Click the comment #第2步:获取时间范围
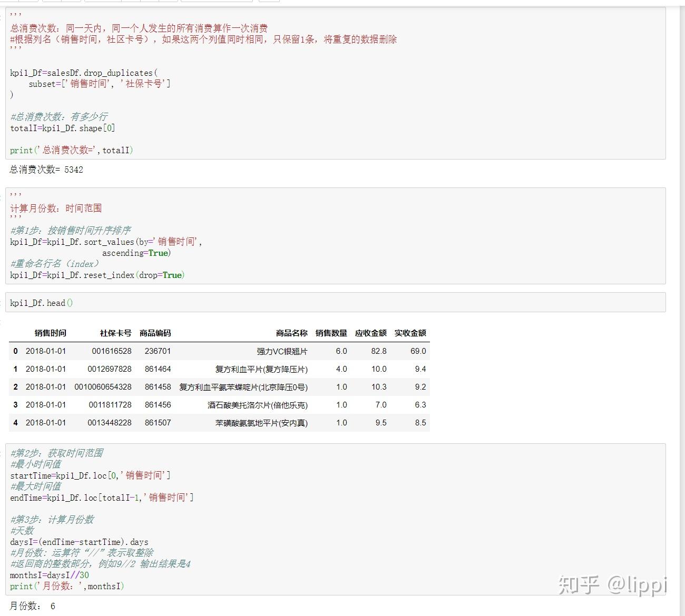The width and height of the screenshot is (685, 616). (x=57, y=453)
